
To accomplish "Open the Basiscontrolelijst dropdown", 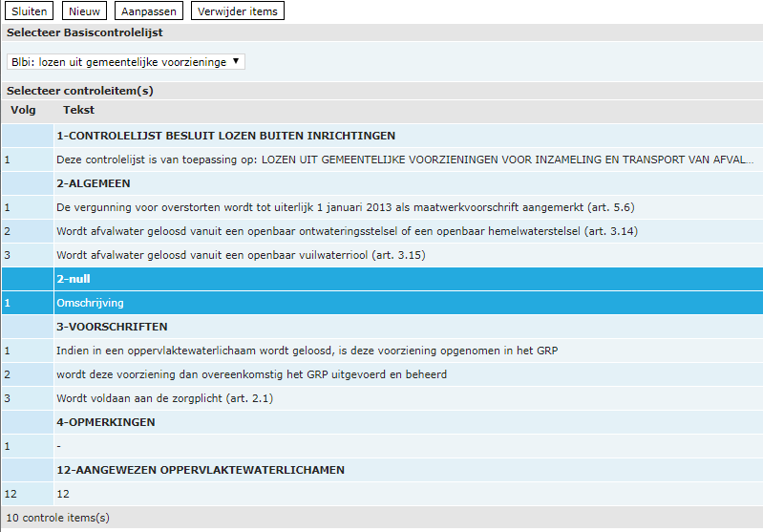I will pos(126,61).
